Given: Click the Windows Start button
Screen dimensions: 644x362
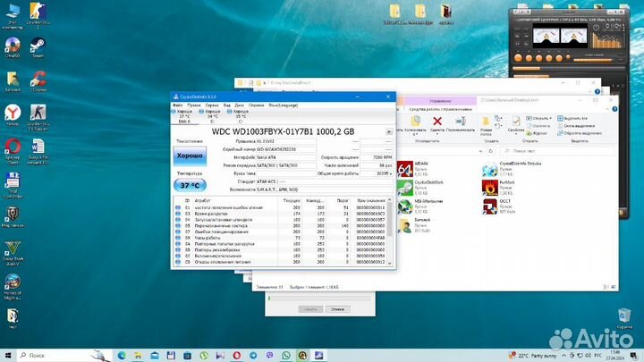Looking at the screenshot, I should click(8, 356).
